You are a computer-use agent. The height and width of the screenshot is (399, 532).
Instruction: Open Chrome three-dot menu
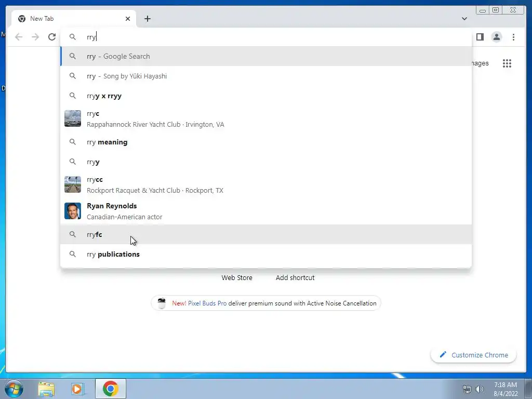(x=513, y=37)
